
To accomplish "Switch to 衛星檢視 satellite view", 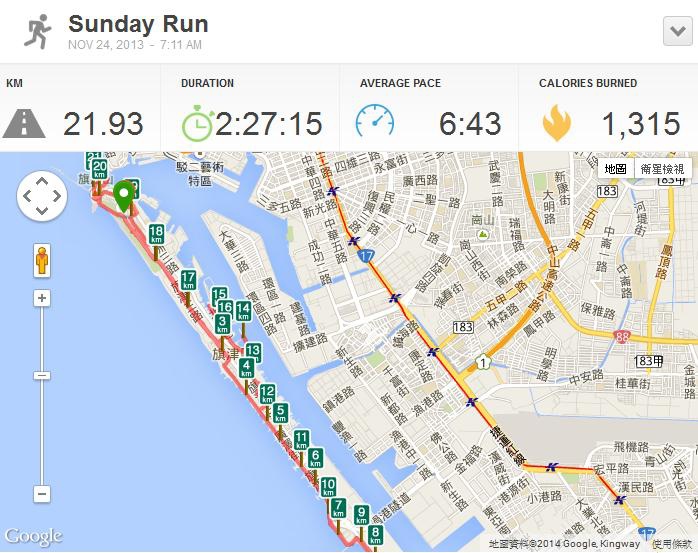I will point(662,169).
